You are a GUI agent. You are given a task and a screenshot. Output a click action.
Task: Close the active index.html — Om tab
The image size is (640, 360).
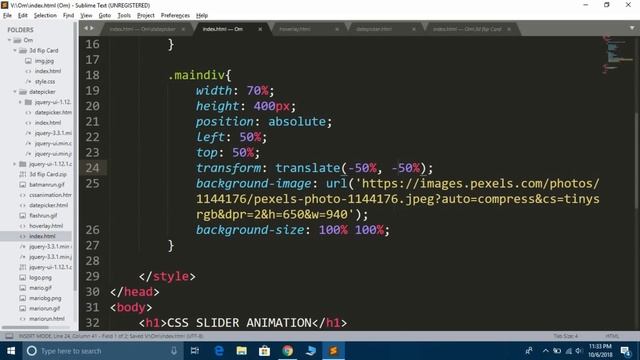[x=260, y=29]
